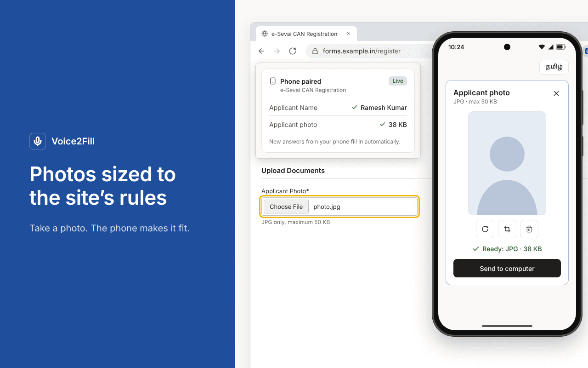Open the crop tool on the phone
Screen dimensions: 588x368
click(507, 229)
